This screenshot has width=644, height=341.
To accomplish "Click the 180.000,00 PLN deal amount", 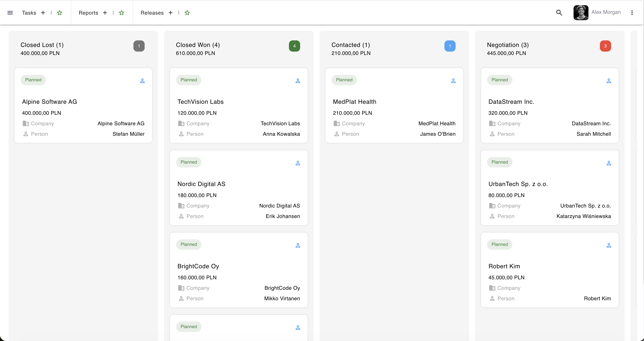I will (197, 195).
